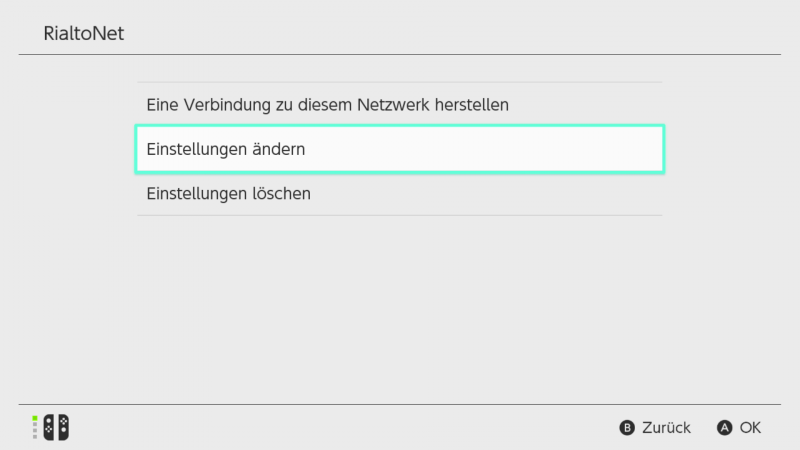Confirm with the OK label
Viewport: 800px width, 450px height.
[x=750, y=428]
